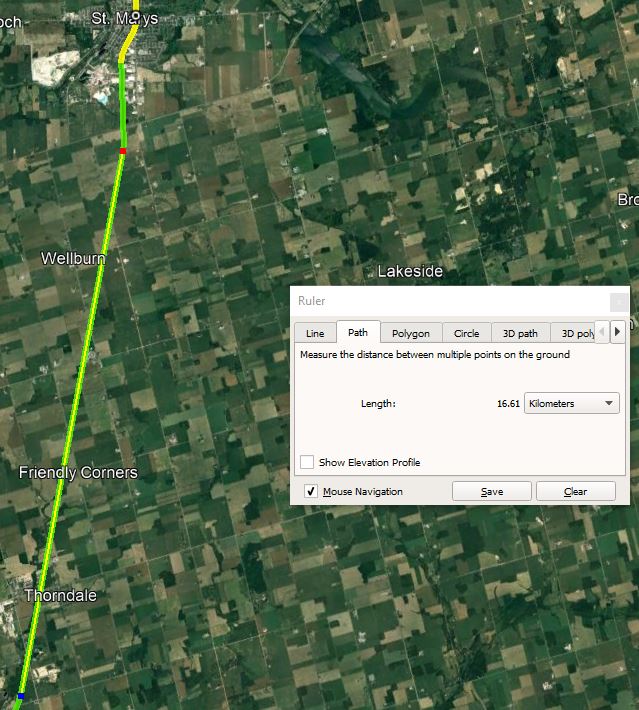The image size is (639, 710).
Task: Click the Friendly Corners map label
Action: click(x=78, y=472)
